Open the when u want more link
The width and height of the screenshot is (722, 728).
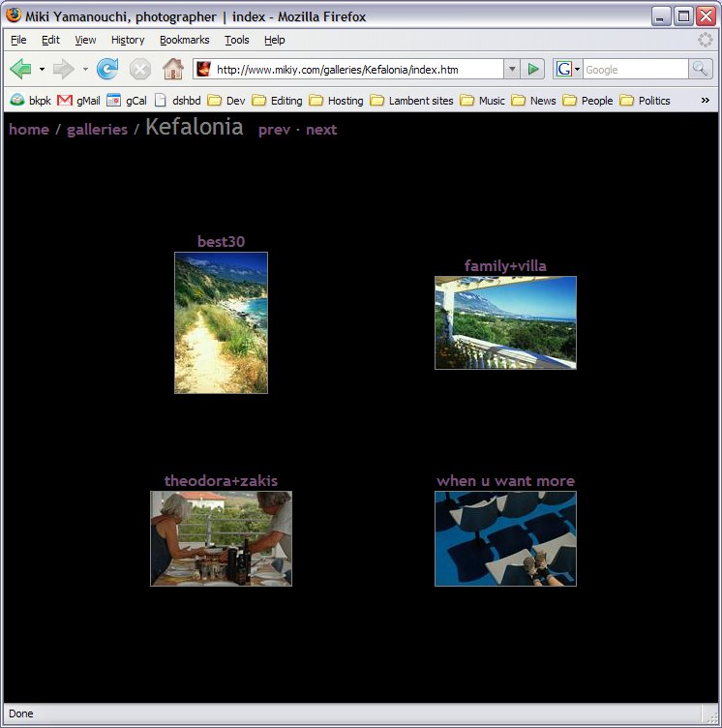tap(505, 480)
